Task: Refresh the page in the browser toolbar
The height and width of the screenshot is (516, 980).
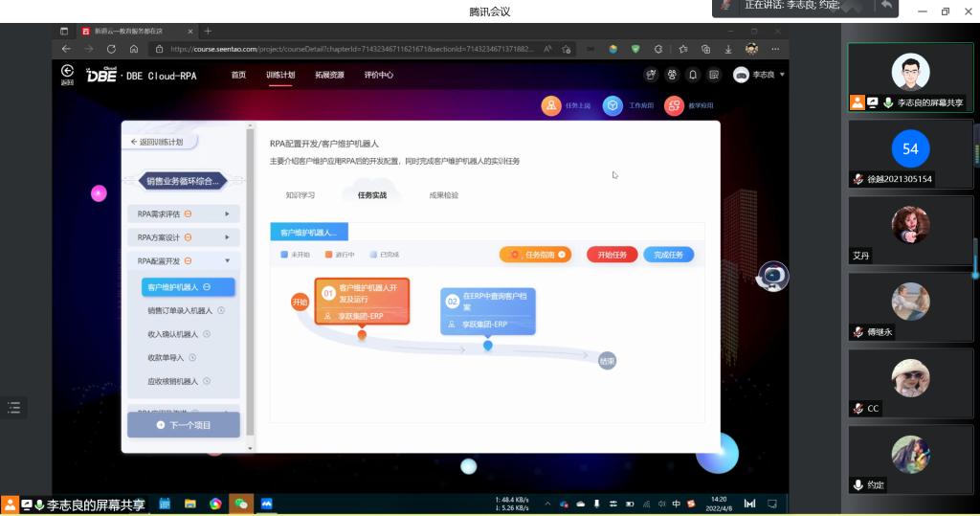Action: tap(111, 49)
